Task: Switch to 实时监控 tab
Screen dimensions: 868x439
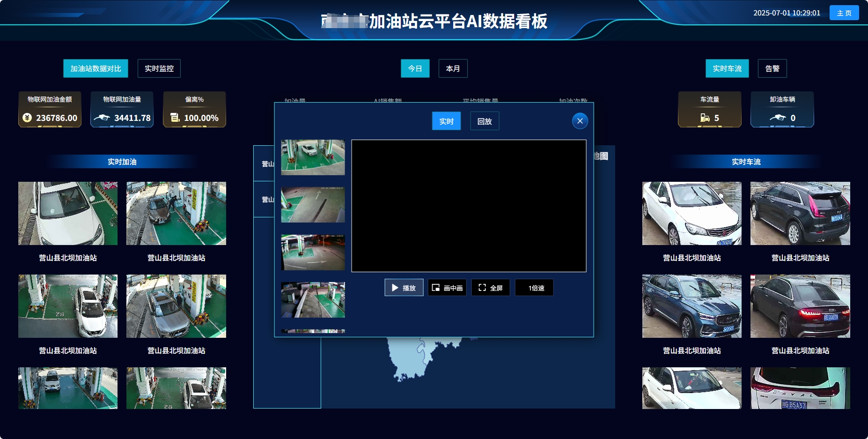Action: click(x=159, y=68)
